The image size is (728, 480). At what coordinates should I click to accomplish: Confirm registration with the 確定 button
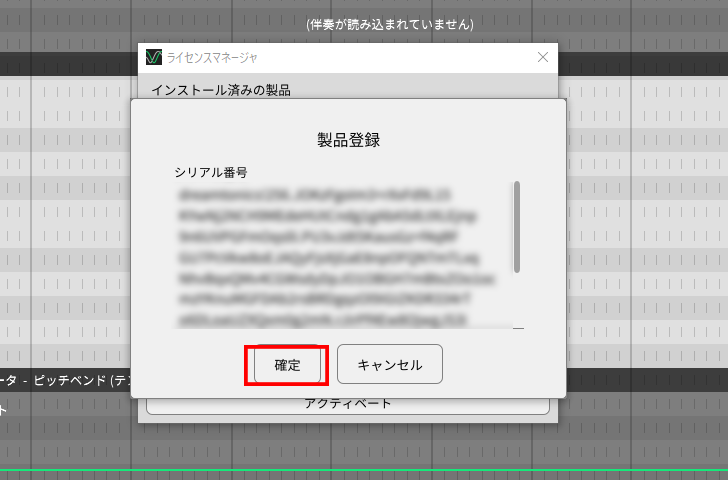287,365
